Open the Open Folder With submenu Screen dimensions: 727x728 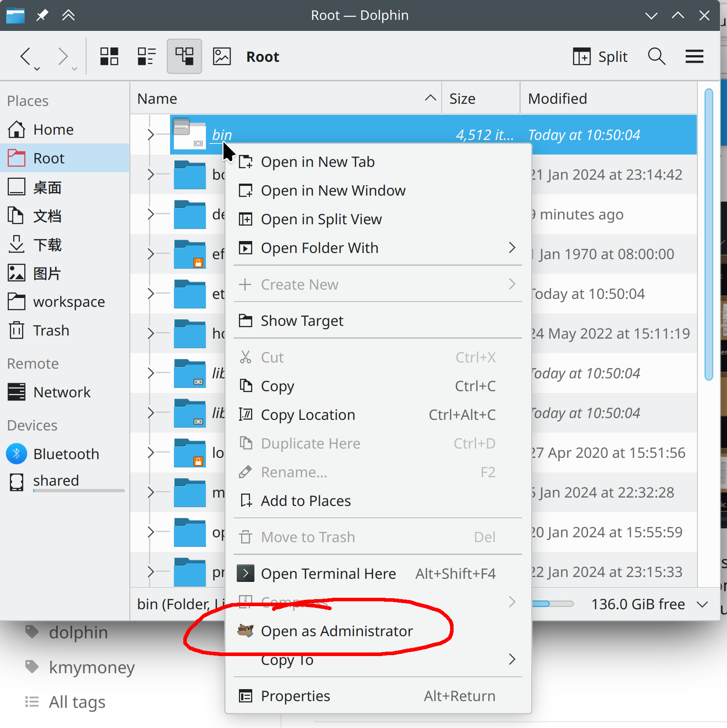click(319, 248)
